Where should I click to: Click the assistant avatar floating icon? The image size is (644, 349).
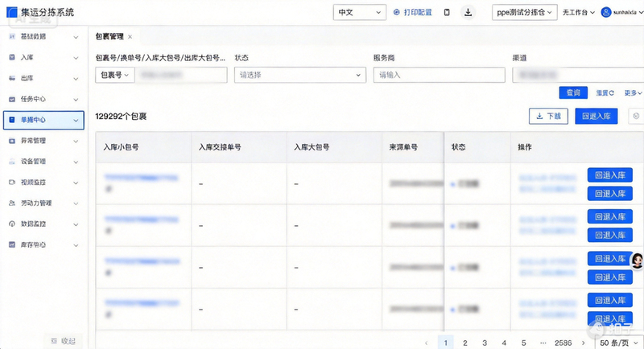coord(637,261)
